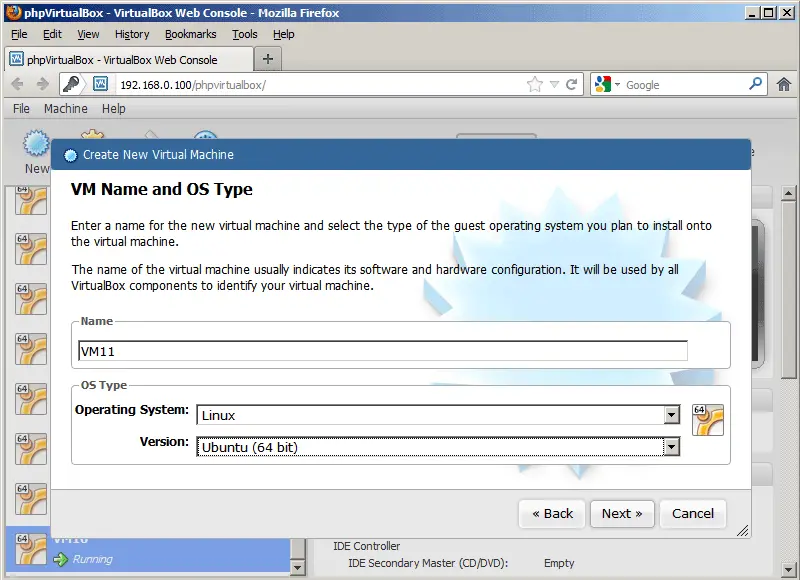Open the Firefox Help menu

(x=283, y=34)
